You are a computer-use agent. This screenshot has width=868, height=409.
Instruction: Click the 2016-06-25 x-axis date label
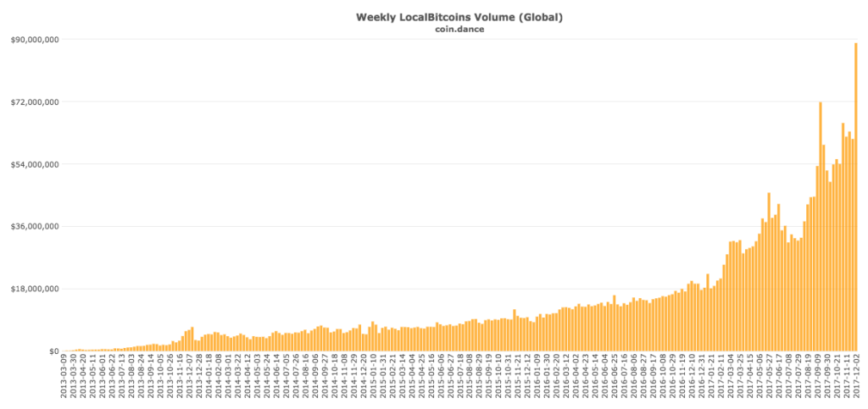(615, 378)
